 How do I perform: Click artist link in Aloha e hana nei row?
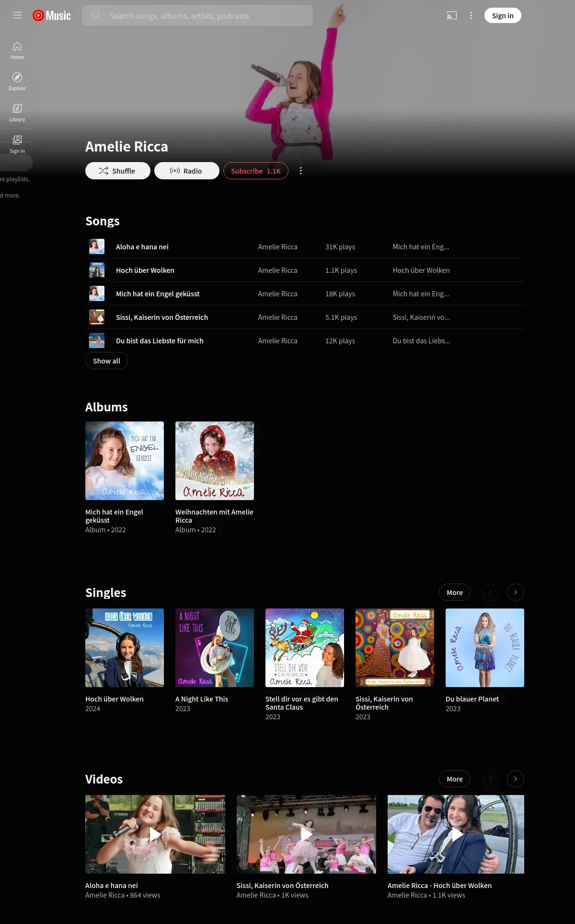[278, 246]
